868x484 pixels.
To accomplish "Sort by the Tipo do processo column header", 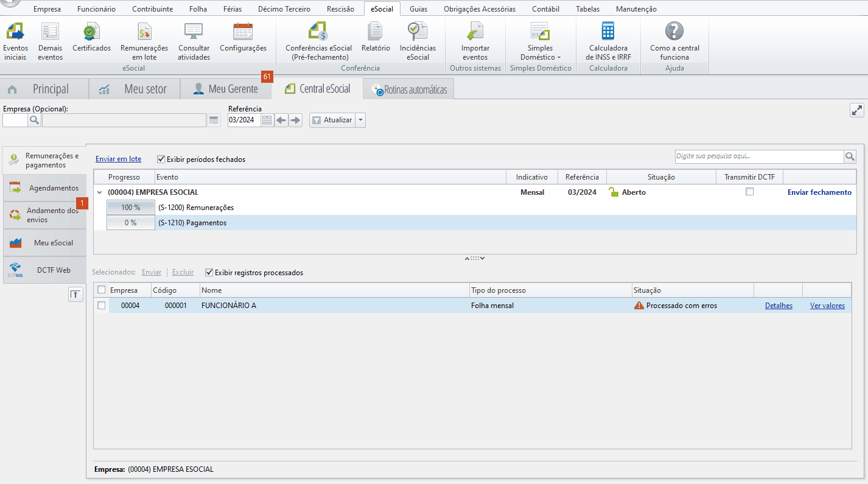I will click(x=550, y=290).
